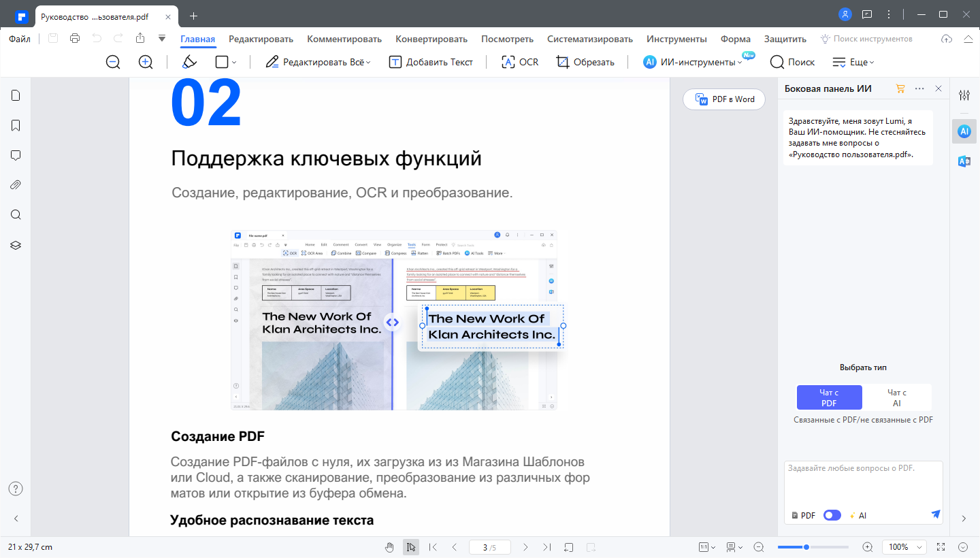The width and height of the screenshot is (980, 558).
Task: Send the AI message arrow
Action: pos(935,514)
